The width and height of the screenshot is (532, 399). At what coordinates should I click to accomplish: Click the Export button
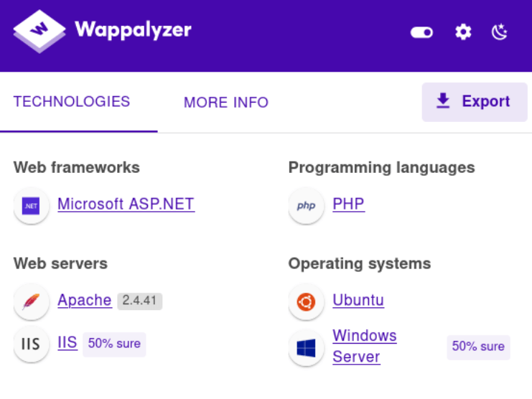[x=475, y=102]
